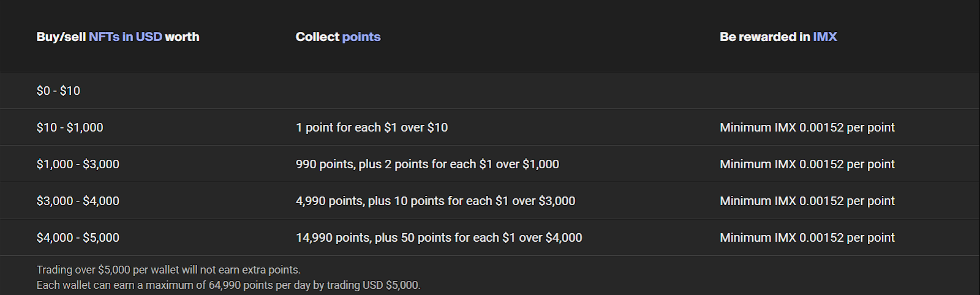980x295 pixels.
Task: Click IMX minimum reward in $3,000-$4,000 row
Action: pyautogui.click(x=807, y=201)
